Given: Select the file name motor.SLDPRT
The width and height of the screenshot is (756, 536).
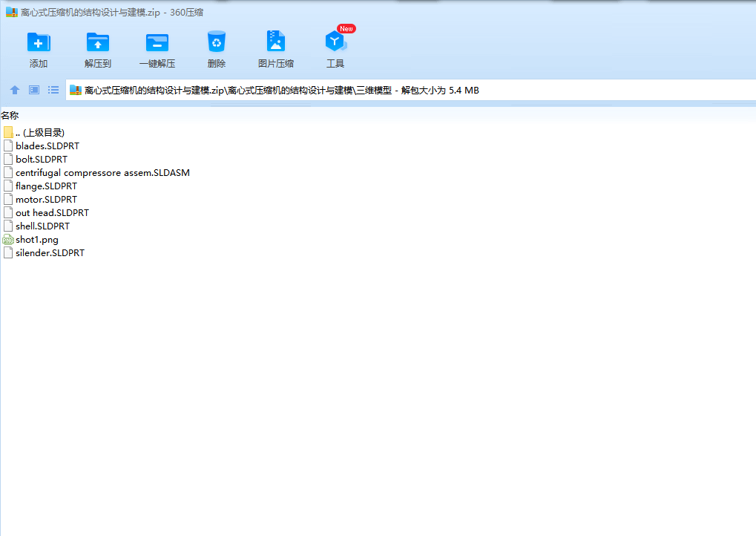Looking at the screenshot, I should pos(46,199).
